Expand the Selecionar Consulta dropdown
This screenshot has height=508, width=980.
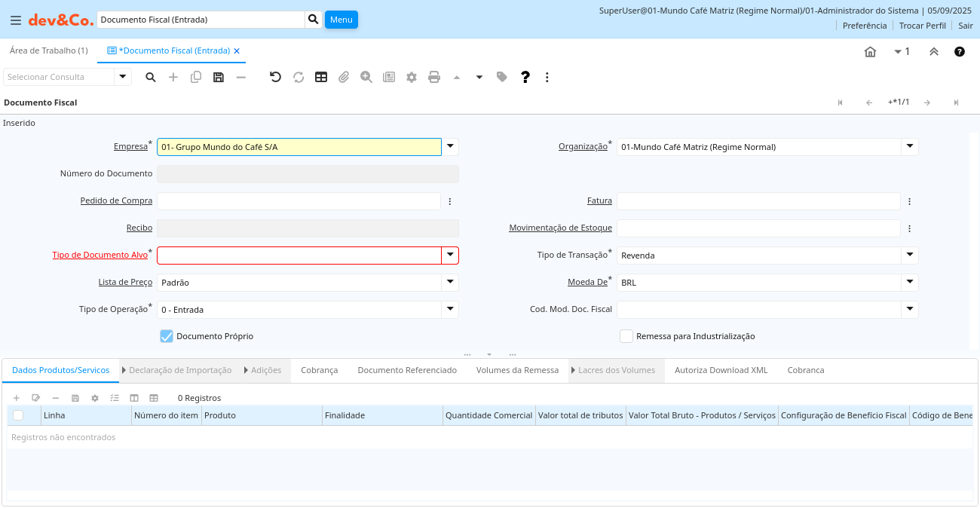(123, 77)
